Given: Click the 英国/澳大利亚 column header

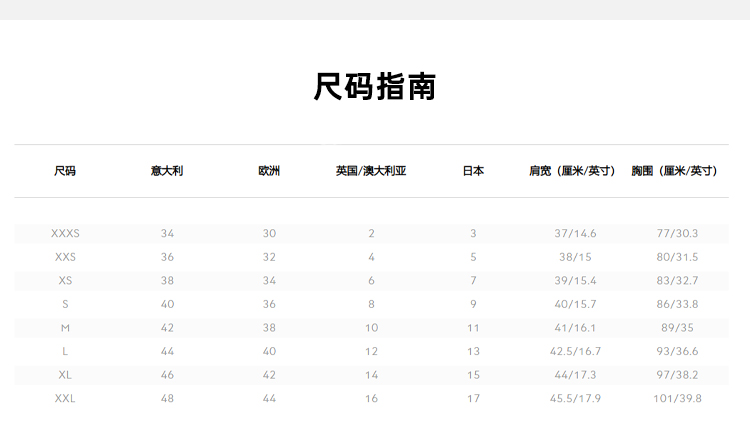Looking at the screenshot, I should [371, 171].
